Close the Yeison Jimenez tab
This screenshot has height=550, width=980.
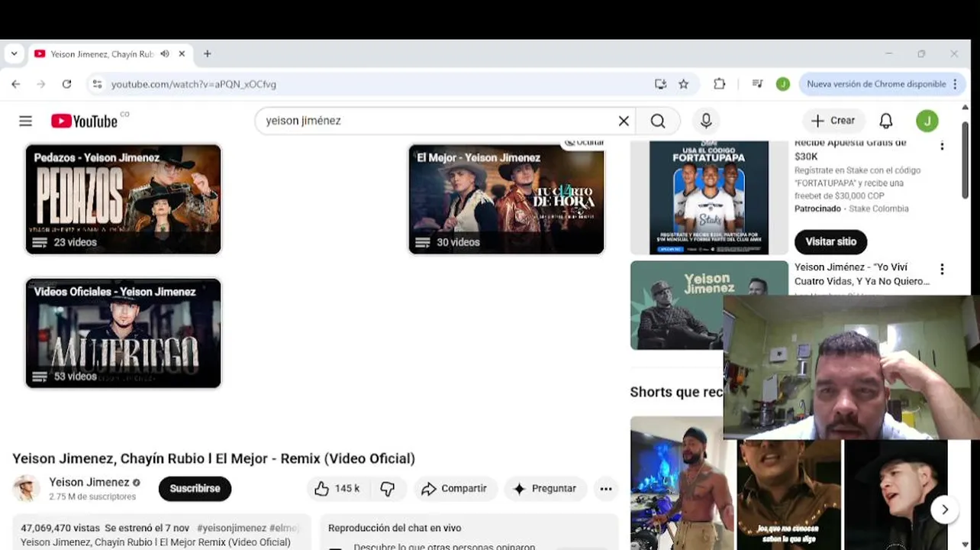coord(182,54)
